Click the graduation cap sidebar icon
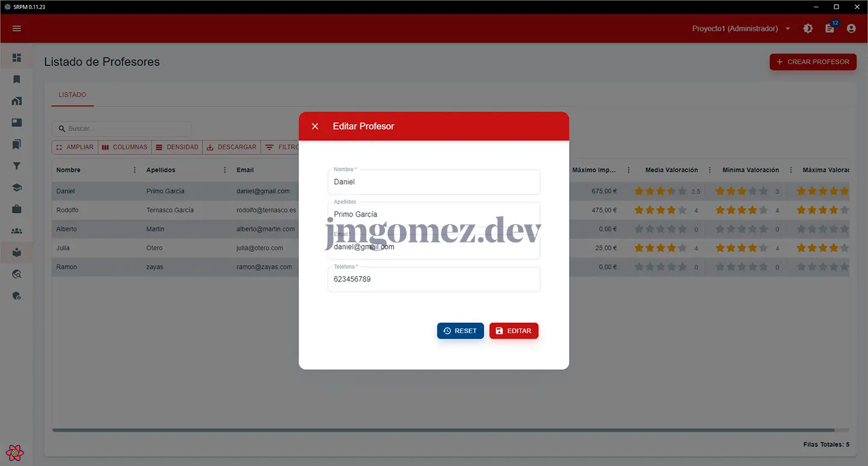 click(17, 188)
